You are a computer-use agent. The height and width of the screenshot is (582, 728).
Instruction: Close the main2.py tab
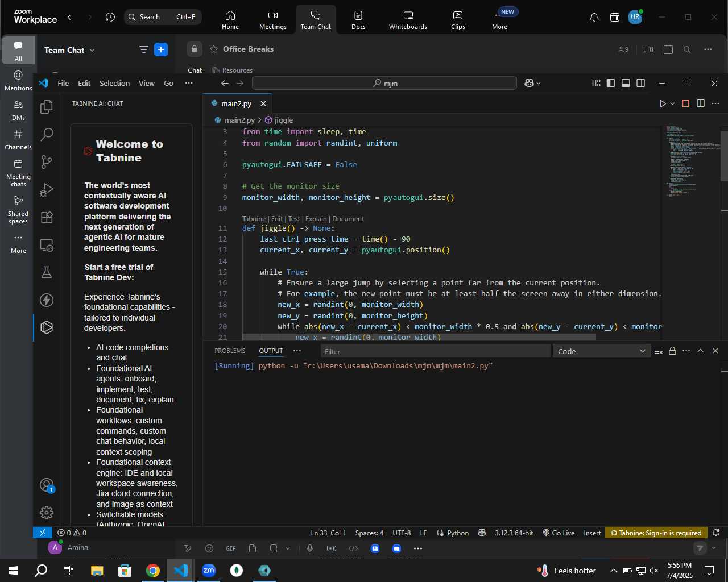click(263, 103)
